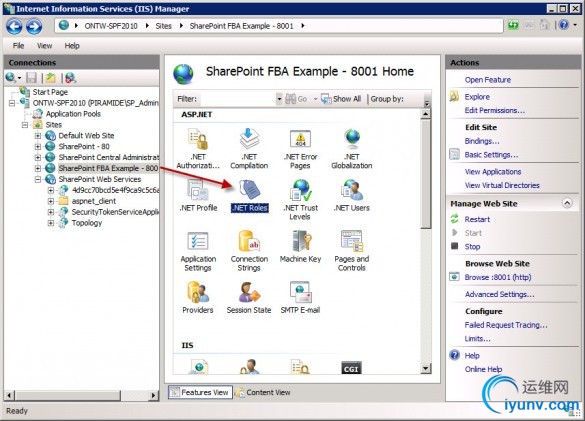Expand the SharePoint - 80 node

coord(38,147)
